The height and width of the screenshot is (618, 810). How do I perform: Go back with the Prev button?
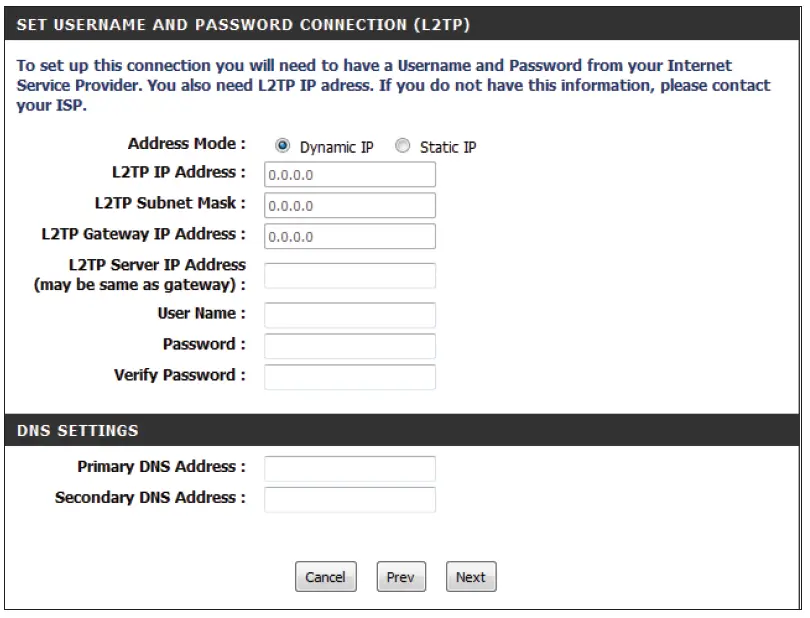point(400,577)
